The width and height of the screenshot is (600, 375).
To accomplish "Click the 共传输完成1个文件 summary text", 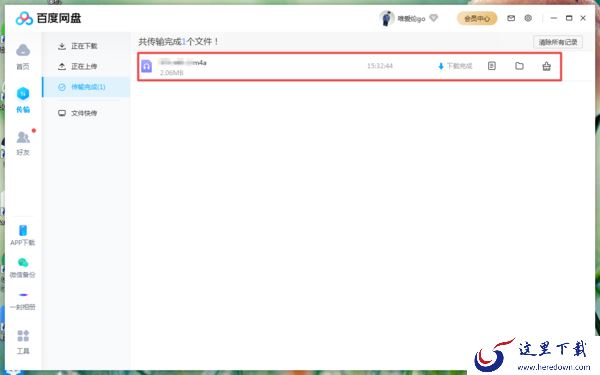I will [178, 41].
